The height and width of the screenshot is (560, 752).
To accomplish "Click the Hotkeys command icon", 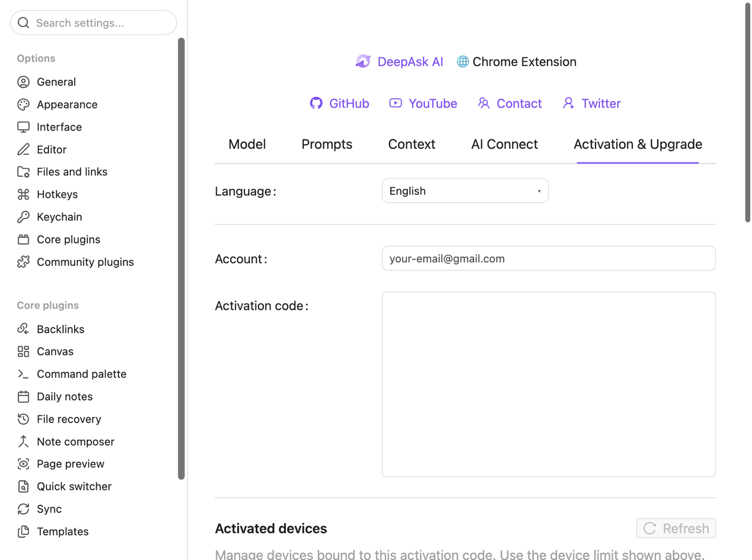I will 23,194.
